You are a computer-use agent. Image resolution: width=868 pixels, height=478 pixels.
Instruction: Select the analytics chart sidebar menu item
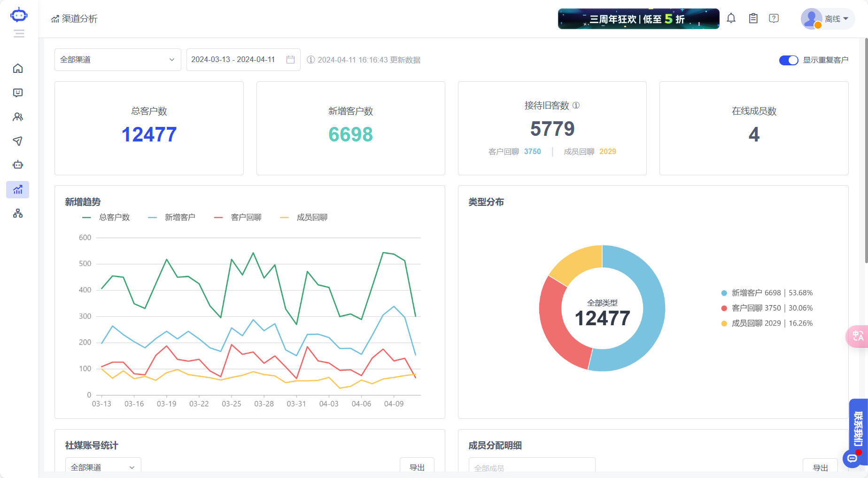tap(18, 189)
